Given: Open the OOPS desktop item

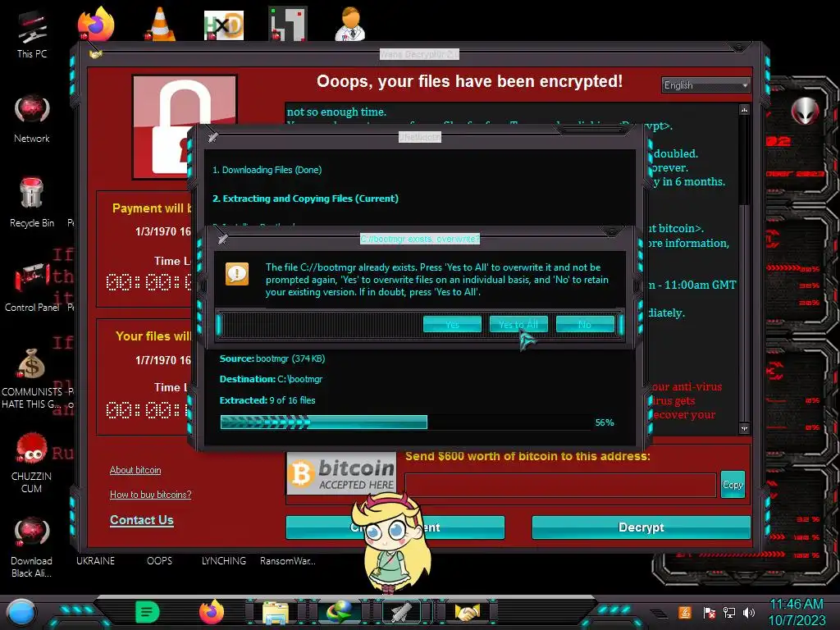Looking at the screenshot, I should click(x=160, y=561).
